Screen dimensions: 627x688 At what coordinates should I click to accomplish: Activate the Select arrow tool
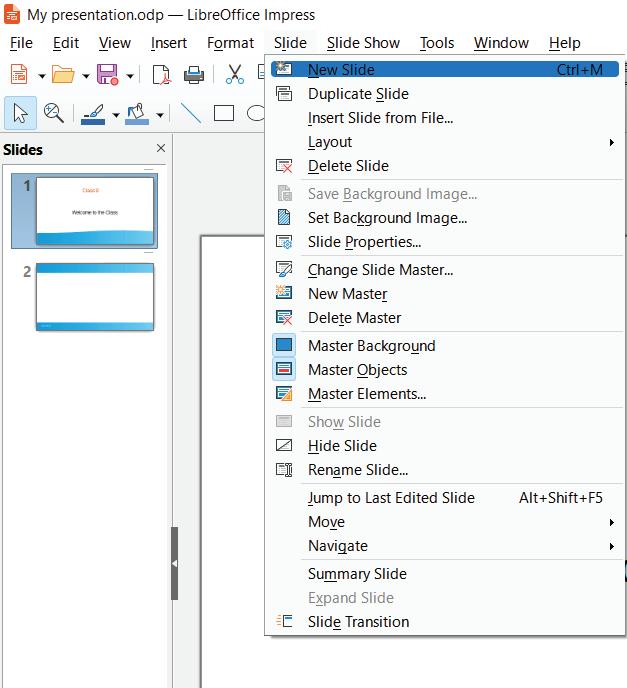coord(20,114)
